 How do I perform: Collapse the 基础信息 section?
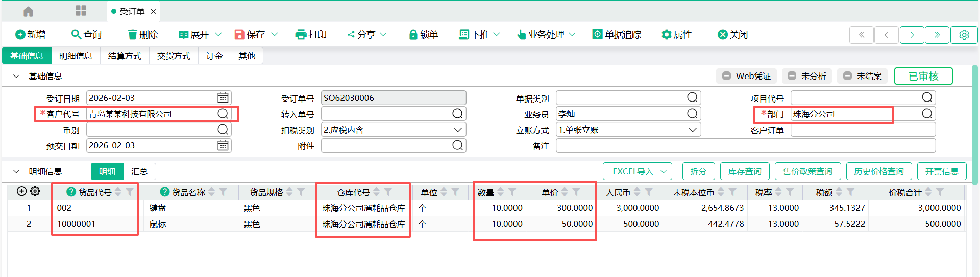16,76
